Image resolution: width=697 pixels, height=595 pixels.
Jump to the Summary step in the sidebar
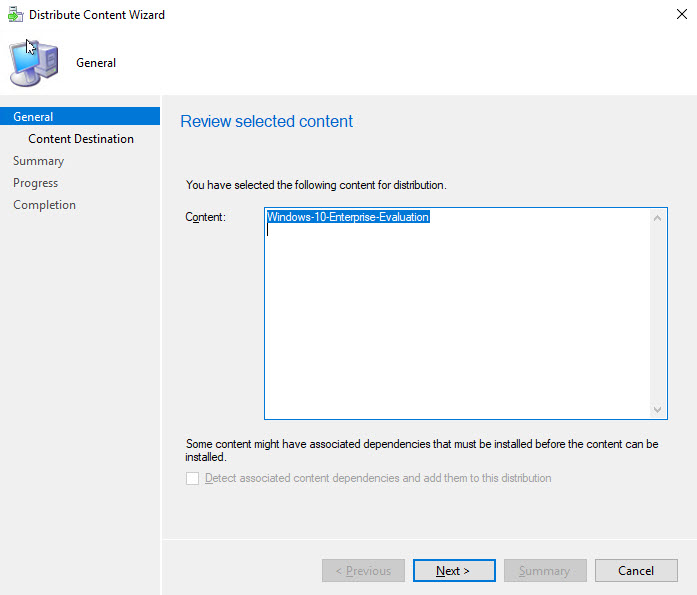pyautogui.click(x=38, y=161)
